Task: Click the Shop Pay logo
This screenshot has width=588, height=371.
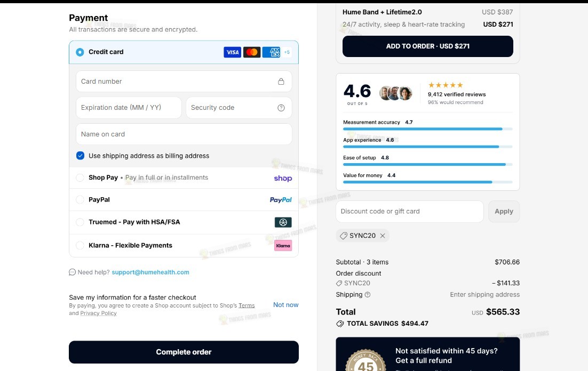Action: tap(283, 179)
